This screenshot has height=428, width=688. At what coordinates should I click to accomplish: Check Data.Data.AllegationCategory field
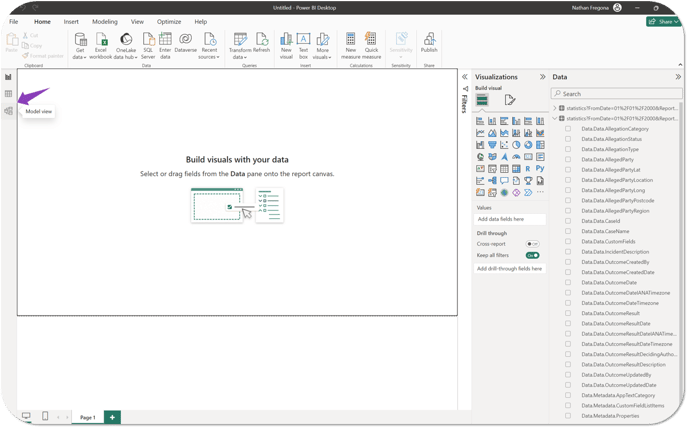[568, 129]
